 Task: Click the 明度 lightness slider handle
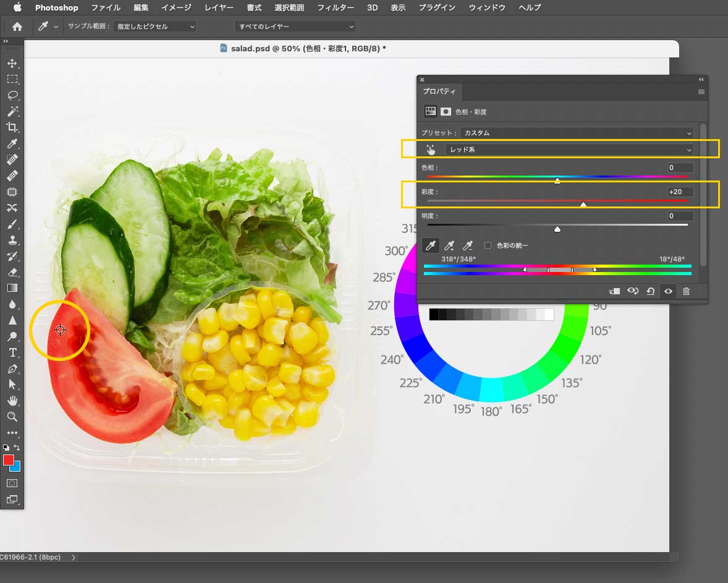pyautogui.click(x=557, y=229)
